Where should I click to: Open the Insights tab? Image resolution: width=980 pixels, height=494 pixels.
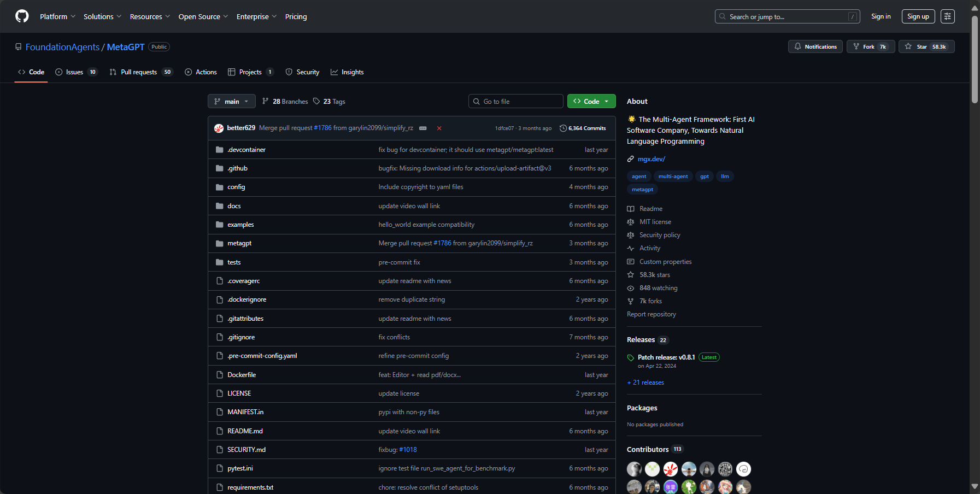tap(347, 72)
